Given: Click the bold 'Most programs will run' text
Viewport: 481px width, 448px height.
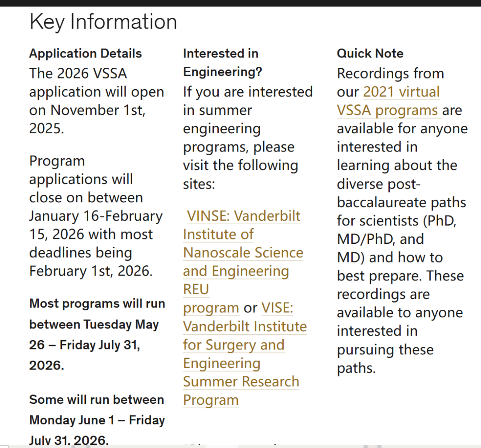Looking at the screenshot, I should point(97,304).
